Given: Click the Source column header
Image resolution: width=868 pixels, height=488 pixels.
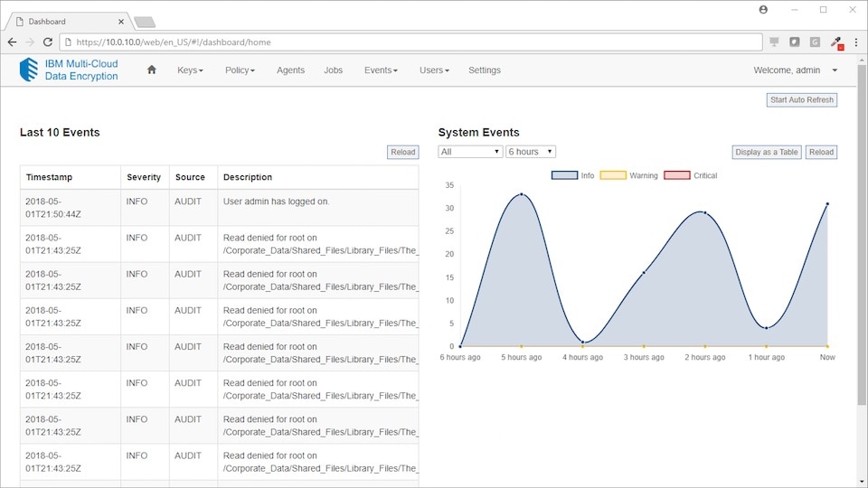Looking at the screenshot, I should 193,177.
